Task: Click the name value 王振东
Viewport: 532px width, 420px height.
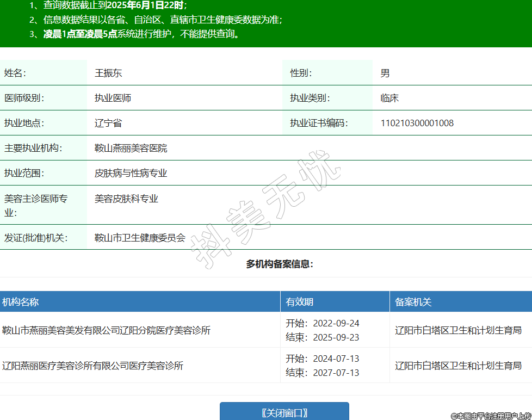Action: coord(108,73)
